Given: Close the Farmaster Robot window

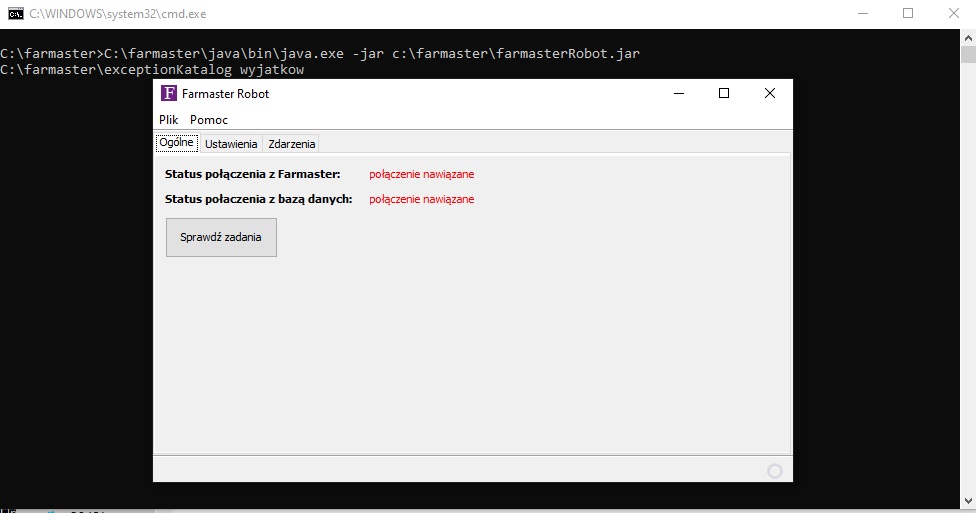Looking at the screenshot, I should pos(770,93).
